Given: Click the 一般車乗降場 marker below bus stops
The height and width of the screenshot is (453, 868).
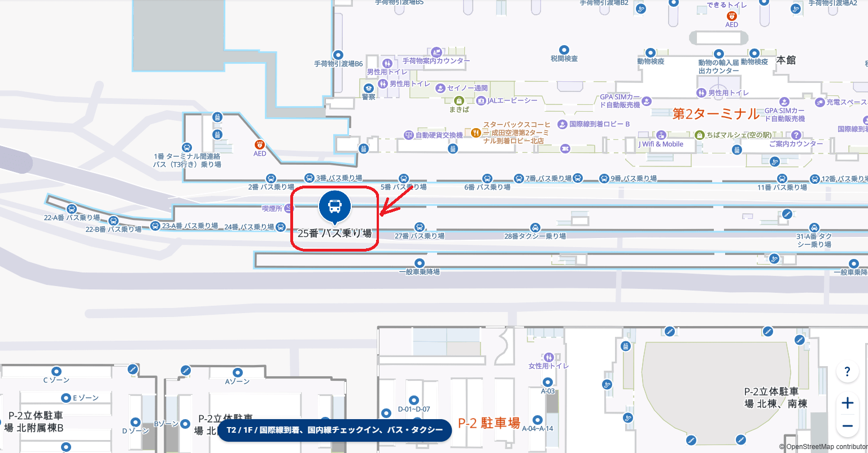Looking at the screenshot, I should click(419, 262).
